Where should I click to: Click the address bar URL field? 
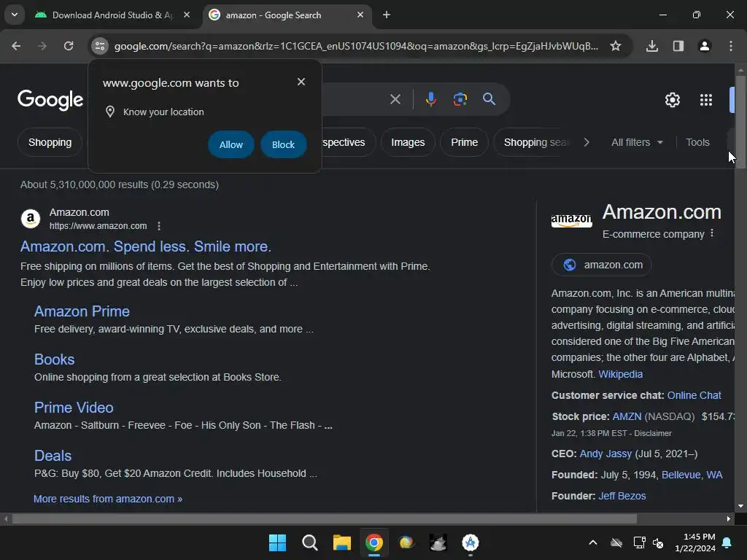click(356, 46)
